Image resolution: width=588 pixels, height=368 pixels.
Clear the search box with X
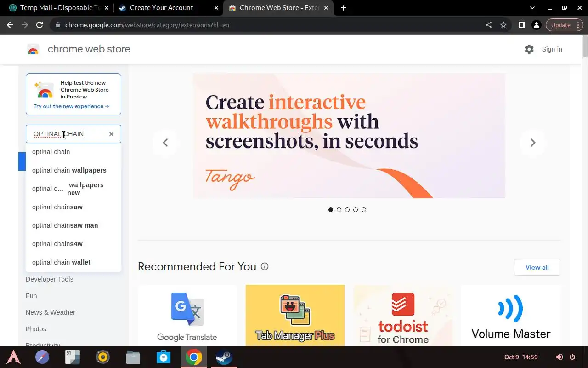[111, 134]
